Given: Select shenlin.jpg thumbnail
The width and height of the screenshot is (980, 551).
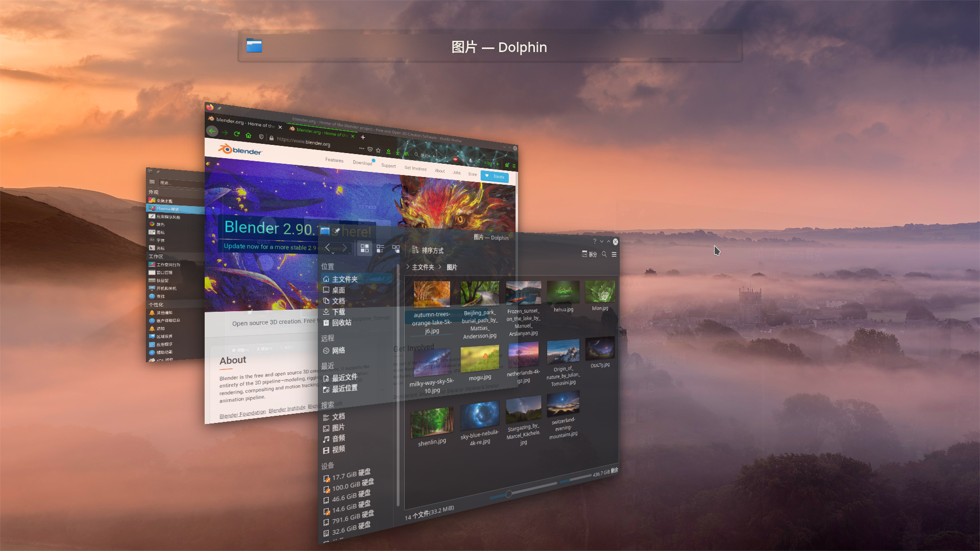Looking at the screenshot, I should [432, 422].
